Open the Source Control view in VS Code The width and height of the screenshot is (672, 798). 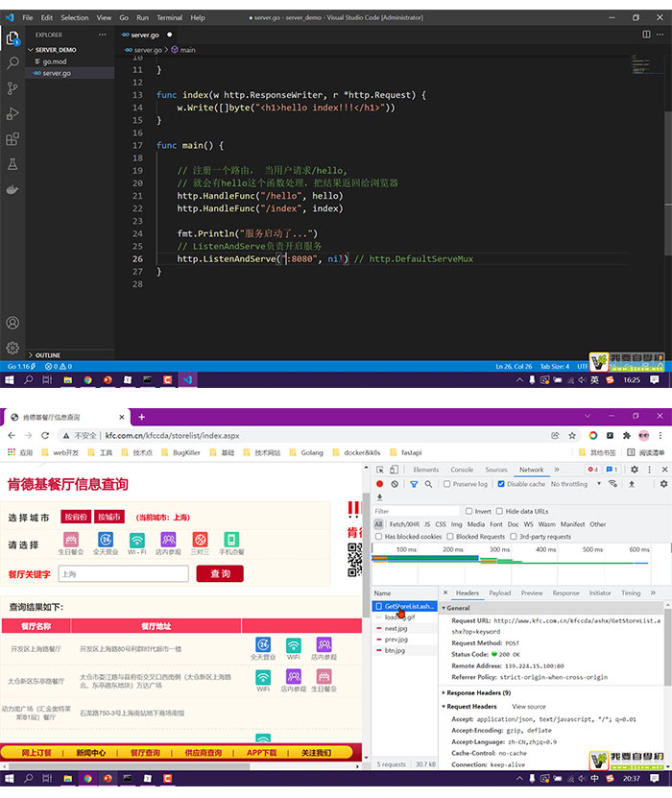pos(12,88)
